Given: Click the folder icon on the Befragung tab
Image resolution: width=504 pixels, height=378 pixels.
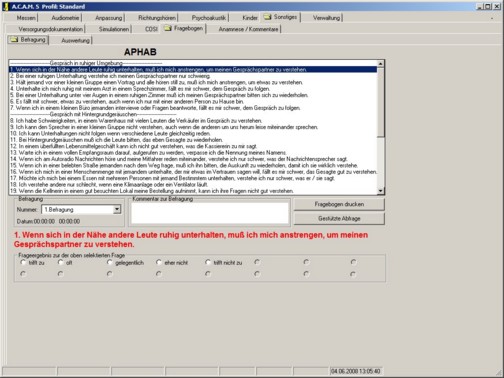Looking at the screenshot, I should [14, 39].
